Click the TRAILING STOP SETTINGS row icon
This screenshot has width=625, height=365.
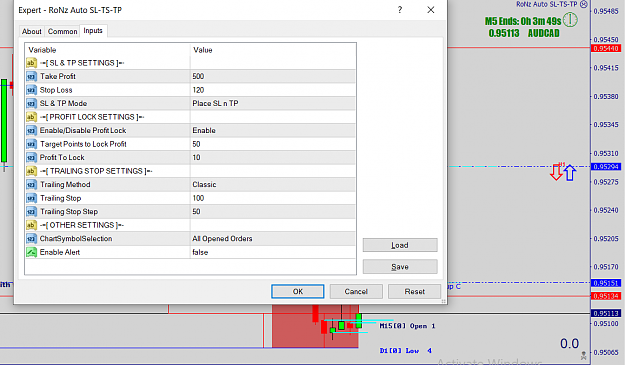coord(31,171)
